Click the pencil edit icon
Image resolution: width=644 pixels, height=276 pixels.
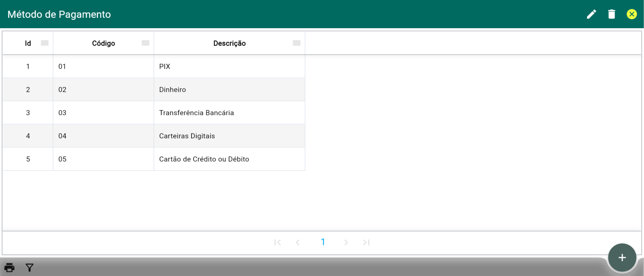(x=592, y=14)
